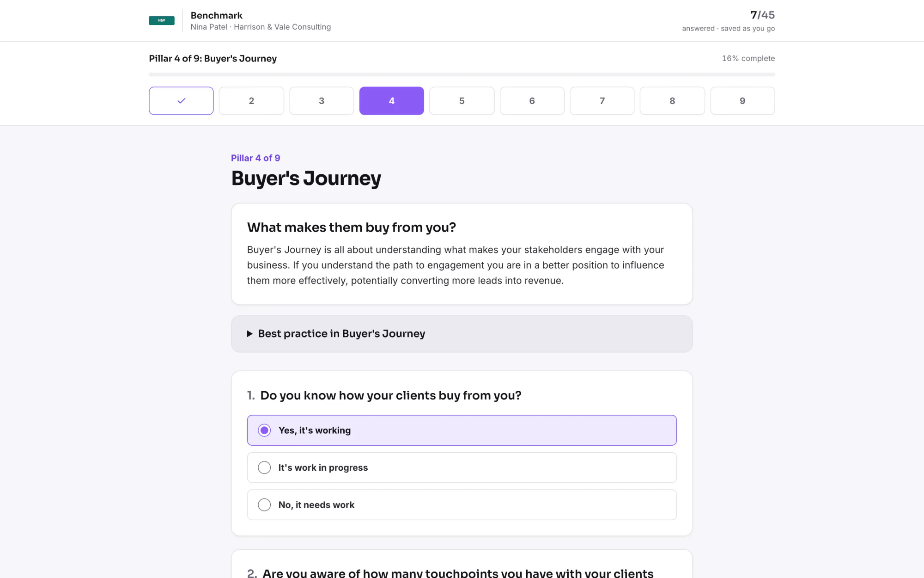This screenshot has width=924, height=578.
Task: Click the "16% complete" label
Action: click(x=748, y=58)
